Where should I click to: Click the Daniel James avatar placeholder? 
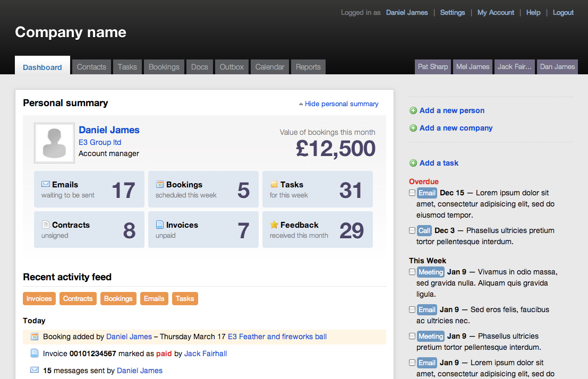pos(54,143)
